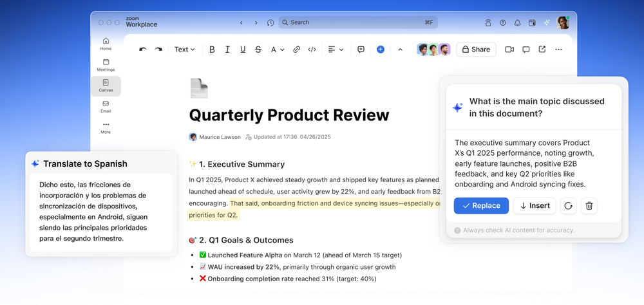Screen dimensions: 644x305
Task: Toggle bold formatting
Action: tap(212, 50)
